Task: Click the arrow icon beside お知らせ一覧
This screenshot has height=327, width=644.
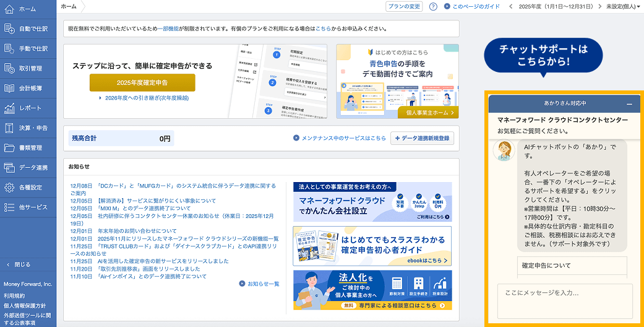Action: tap(243, 284)
